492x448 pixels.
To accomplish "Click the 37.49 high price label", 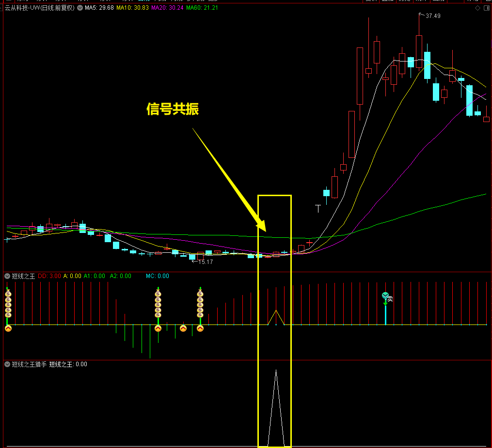I will click(433, 16).
